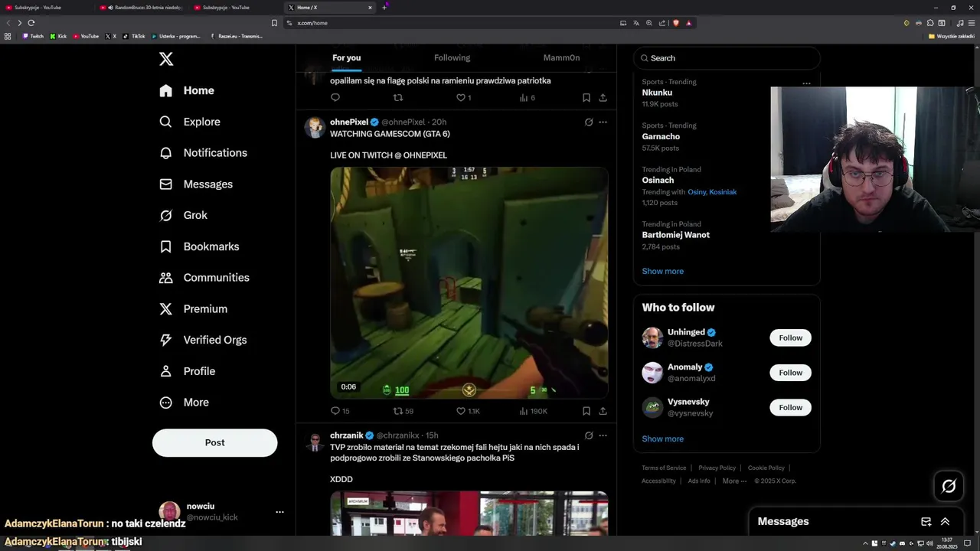Viewport: 980px width, 551px height.
Task: Open Home in the X sidebar
Action: 187,90
